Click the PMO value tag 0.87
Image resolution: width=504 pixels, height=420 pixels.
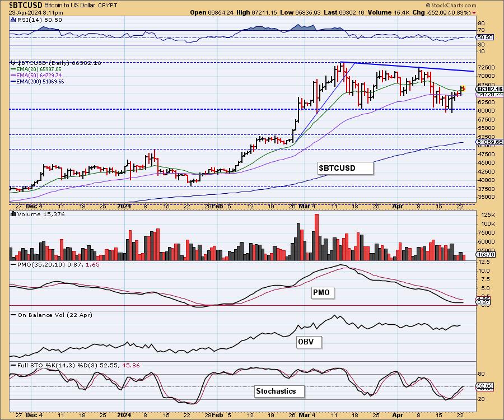tap(483, 302)
